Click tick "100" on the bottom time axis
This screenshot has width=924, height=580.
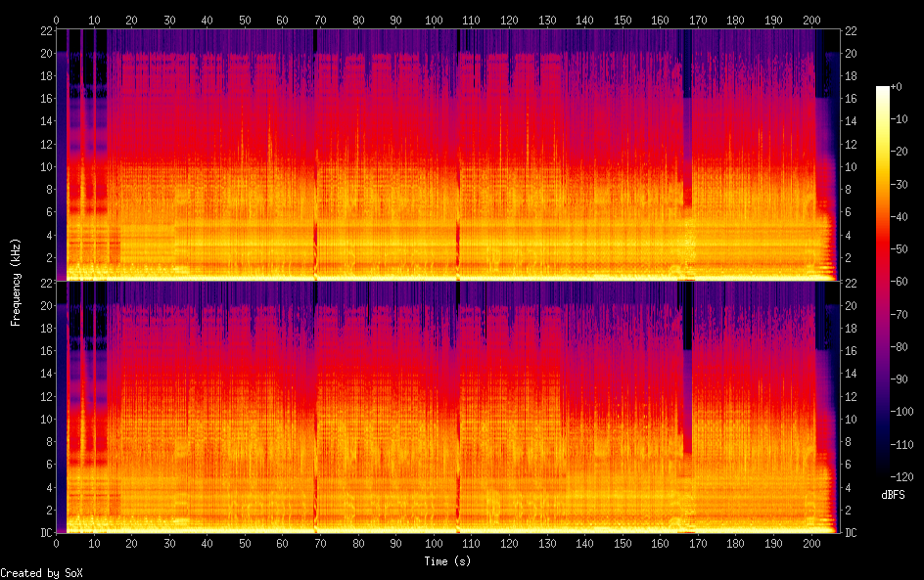pyautogui.click(x=434, y=544)
